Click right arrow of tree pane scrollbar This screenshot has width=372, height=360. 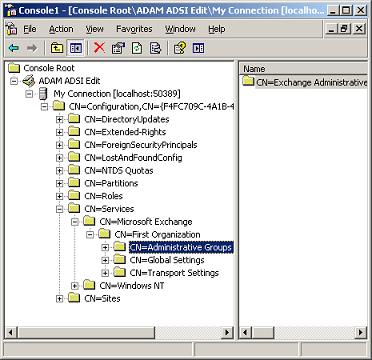pyautogui.click(x=228, y=332)
